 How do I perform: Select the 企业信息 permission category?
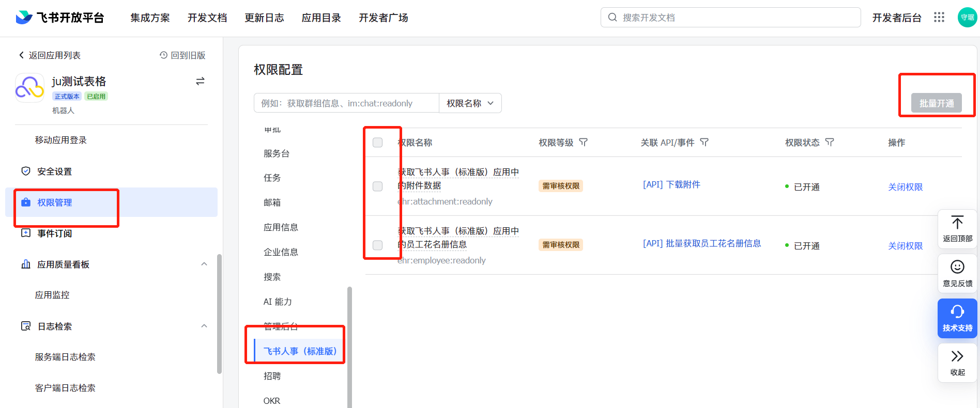[x=281, y=252]
